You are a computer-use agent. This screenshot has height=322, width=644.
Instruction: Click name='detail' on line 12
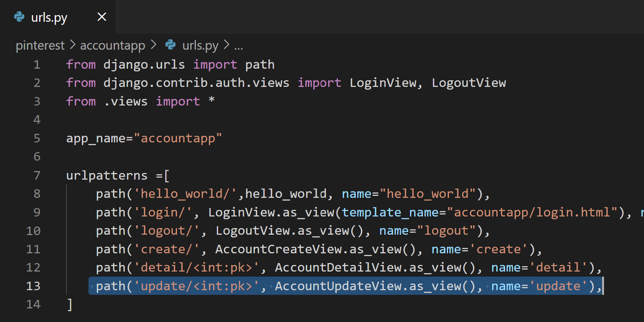tap(540, 267)
